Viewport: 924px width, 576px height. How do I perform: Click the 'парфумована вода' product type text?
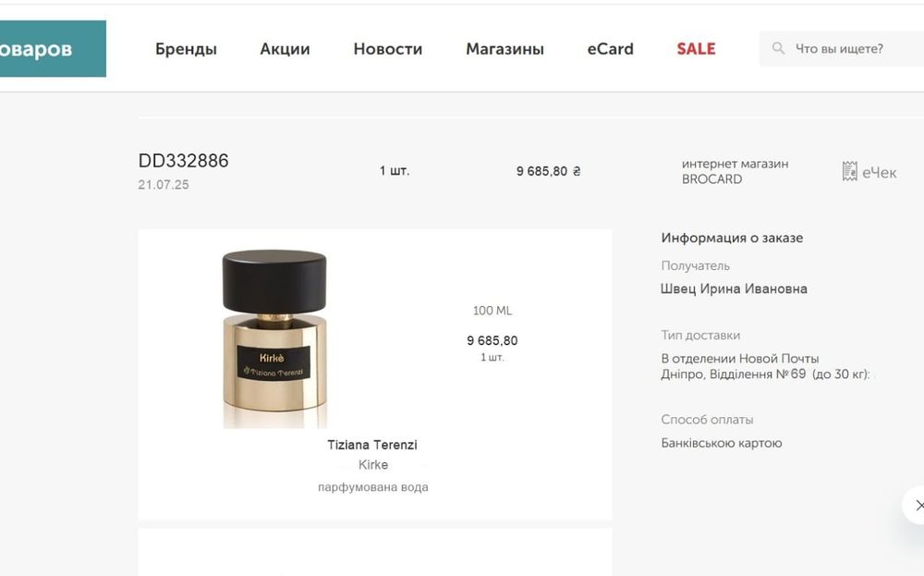coord(373,487)
